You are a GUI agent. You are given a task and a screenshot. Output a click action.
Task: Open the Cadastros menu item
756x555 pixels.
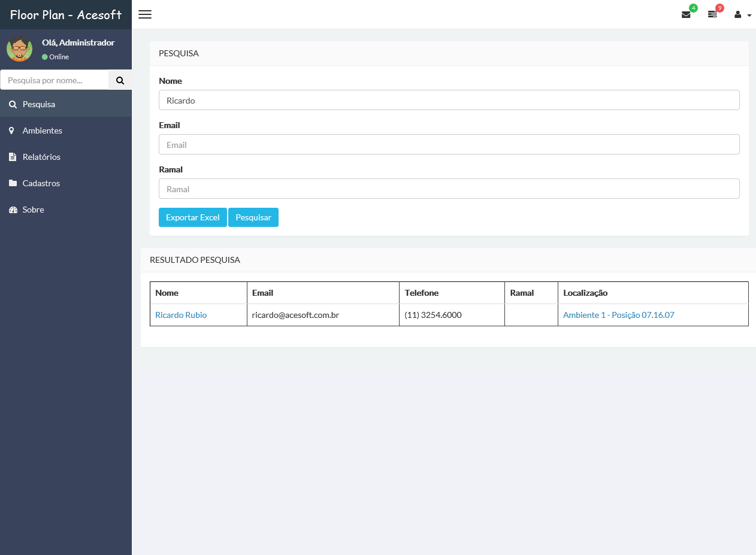click(x=66, y=183)
